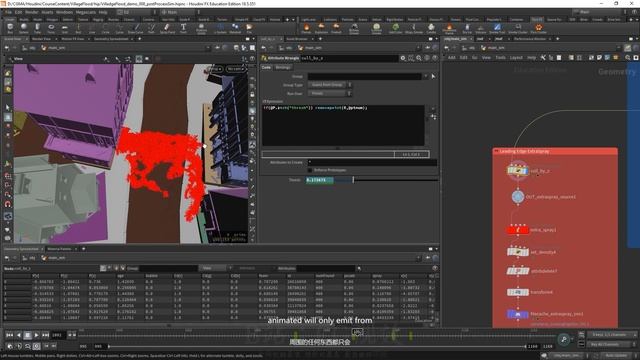
Task: Click the Auto Update button in status bar
Action: coord(616,356)
